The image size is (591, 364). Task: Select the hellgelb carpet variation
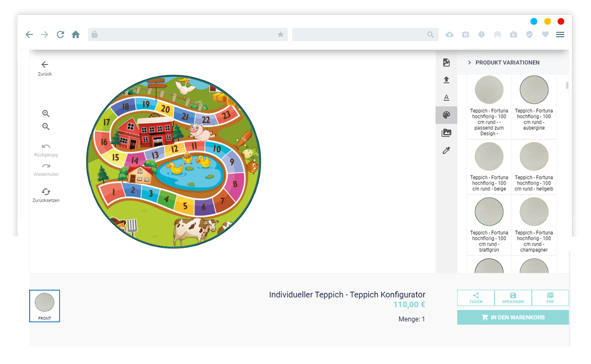(534, 167)
